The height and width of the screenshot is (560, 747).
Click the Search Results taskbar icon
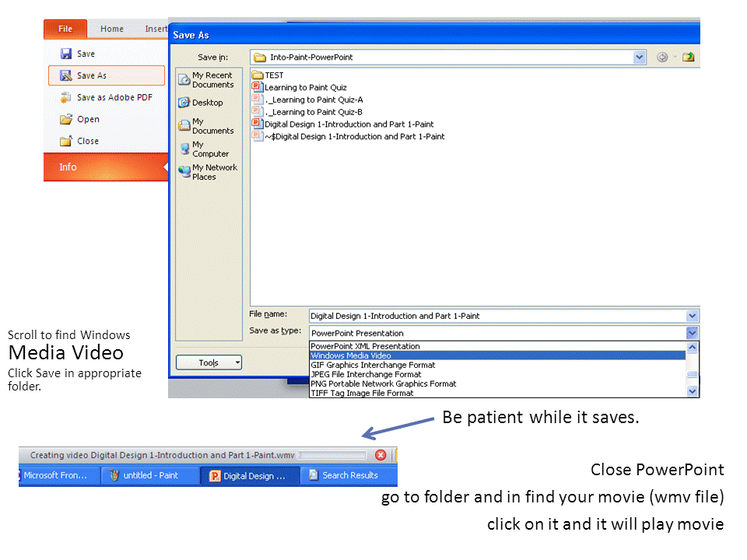click(313, 474)
